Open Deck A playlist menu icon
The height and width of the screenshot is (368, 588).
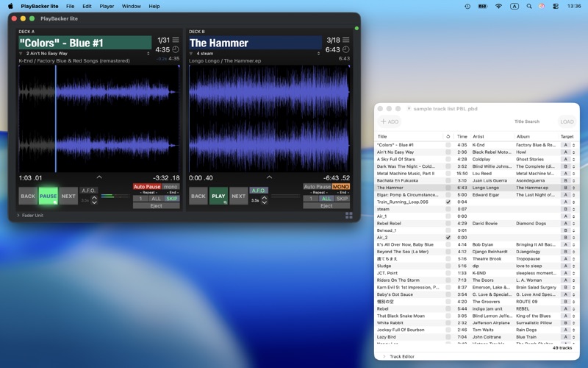[x=176, y=40]
